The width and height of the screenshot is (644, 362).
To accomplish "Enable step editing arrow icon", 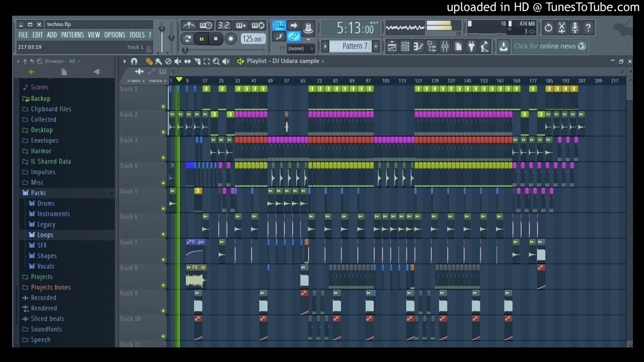I will coord(294,26).
